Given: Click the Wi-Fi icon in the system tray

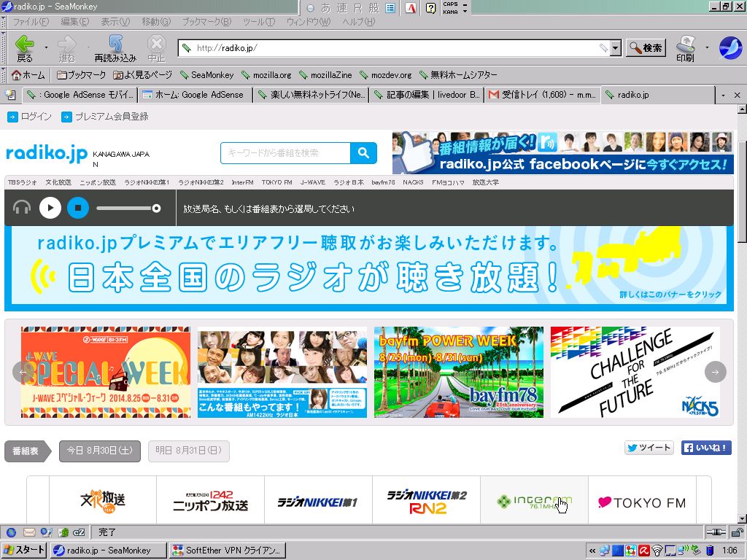Looking at the screenshot, I should pyautogui.click(x=657, y=551).
